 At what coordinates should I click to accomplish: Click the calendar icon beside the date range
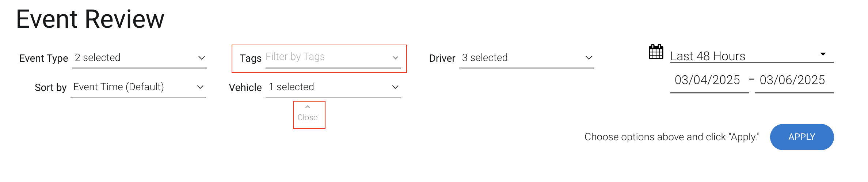[x=656, y=52]
